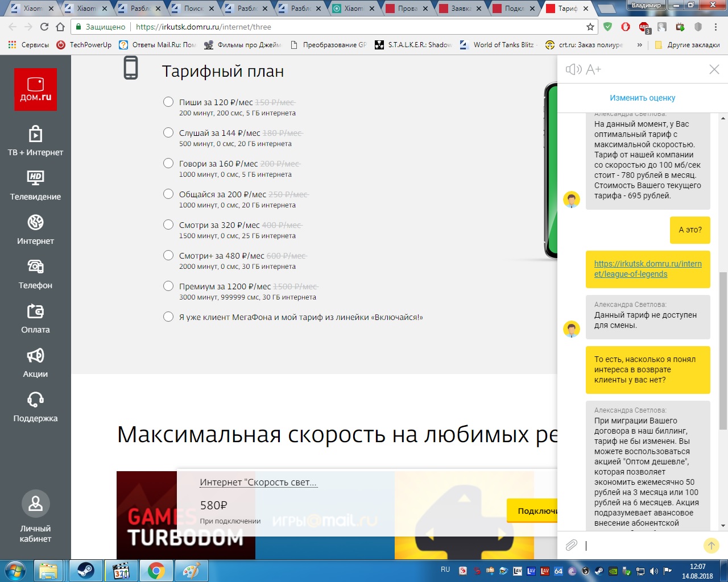Open Телевидение sidebar section

tap(35, 185)
